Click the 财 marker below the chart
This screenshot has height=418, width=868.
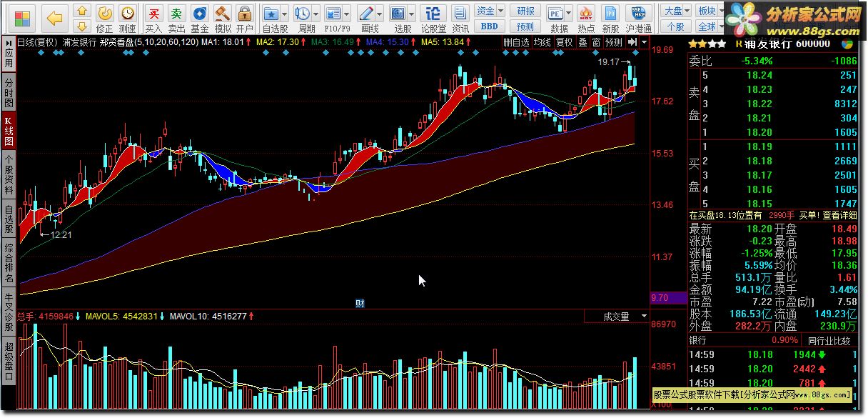click(x=360, y=304)
